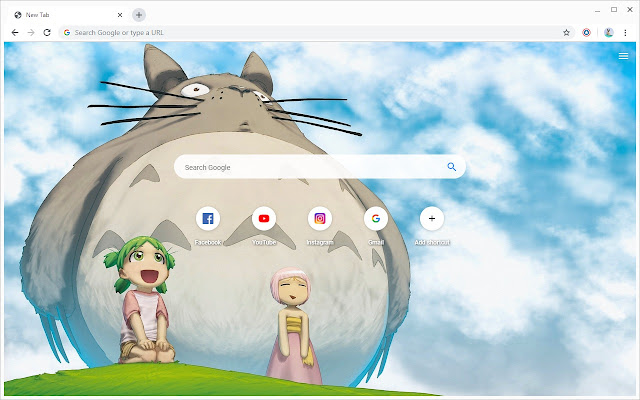Click the Google logo in the address bar
The image size is (640, 400).
click(67, 32)
